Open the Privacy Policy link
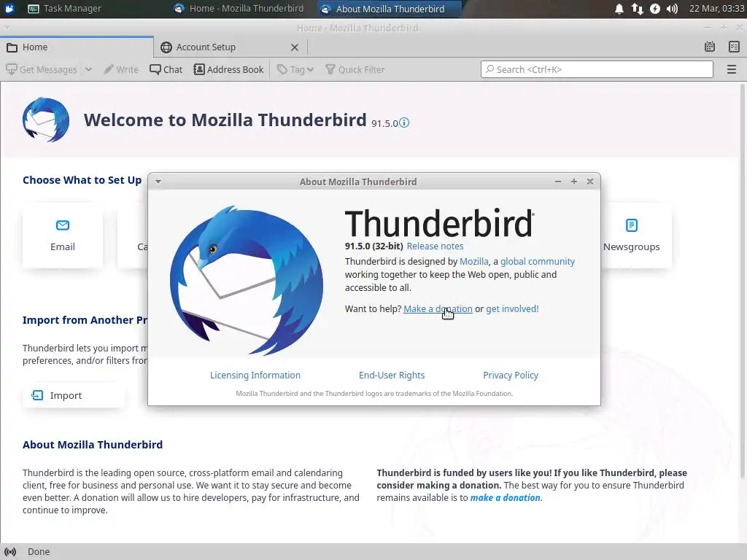747x560 pixels. [511, 376]
